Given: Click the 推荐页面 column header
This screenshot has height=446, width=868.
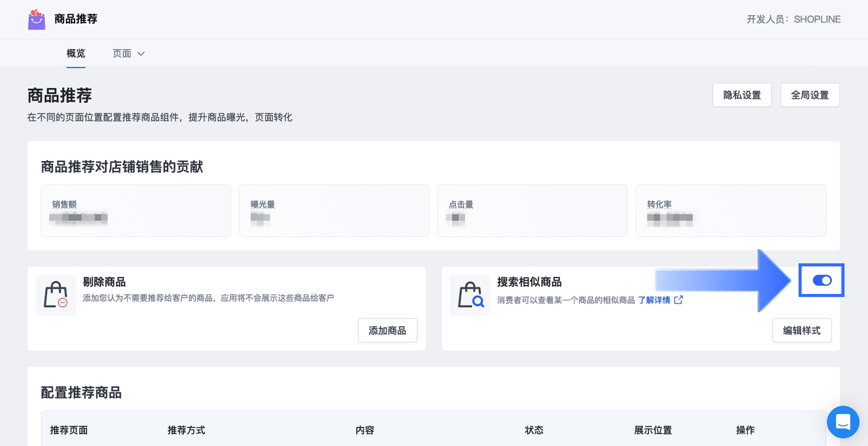Looking at the screenshot, I should (x=69, y=430).
